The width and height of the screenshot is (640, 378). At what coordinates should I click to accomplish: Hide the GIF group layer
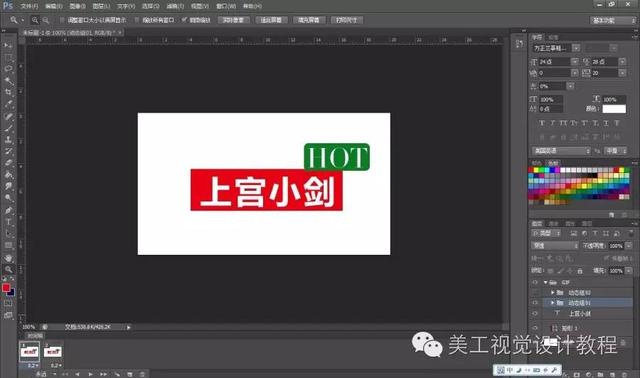[x=535, y=282]
